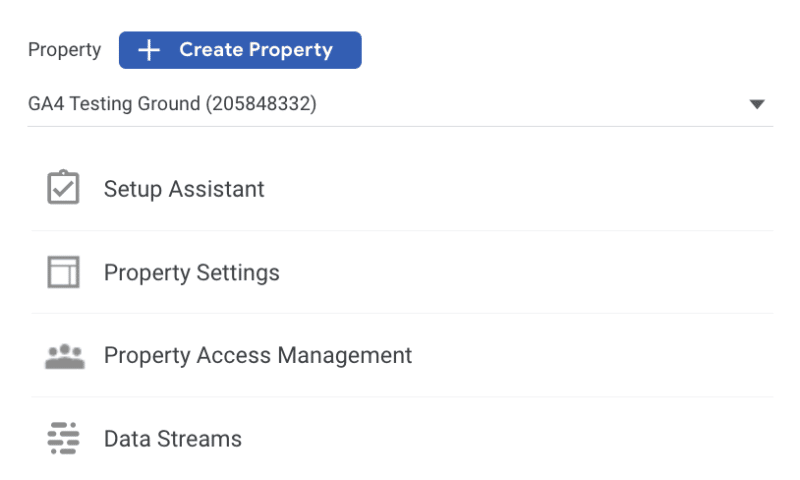Viewport: 800px width, 480px height.
Task: Open Property Access Management menu item
Action: 258,355
